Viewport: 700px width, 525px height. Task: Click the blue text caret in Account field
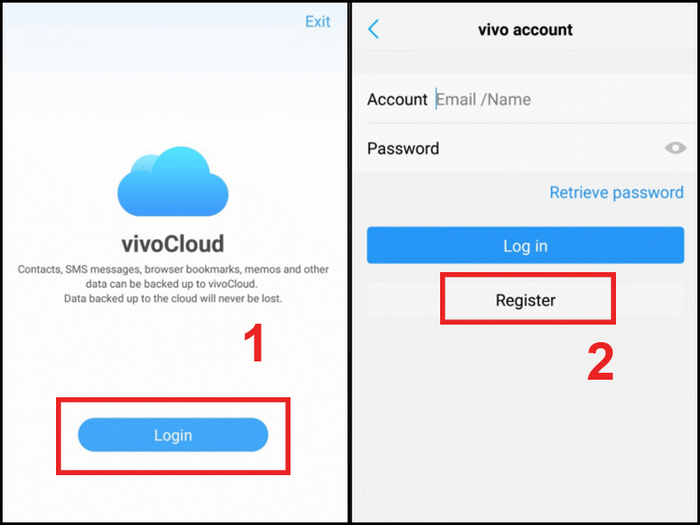pyautogui.click(x=436, y=99)
